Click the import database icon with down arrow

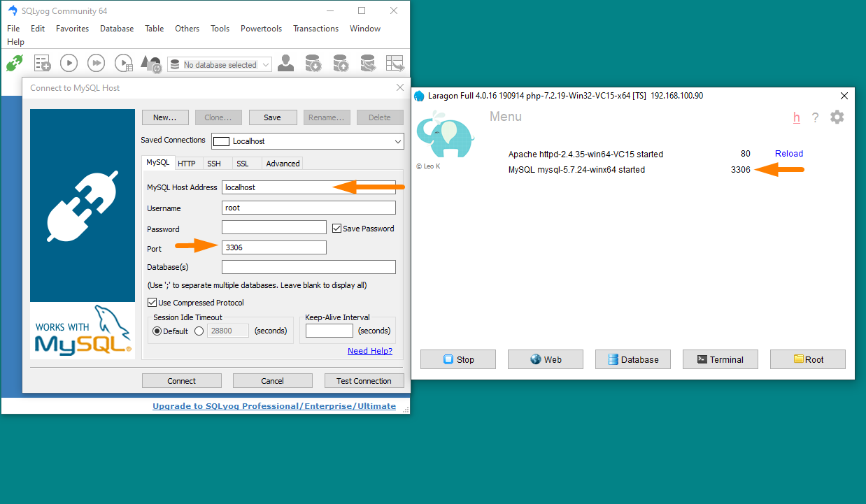pyautogui.click(x=313, y=64)
